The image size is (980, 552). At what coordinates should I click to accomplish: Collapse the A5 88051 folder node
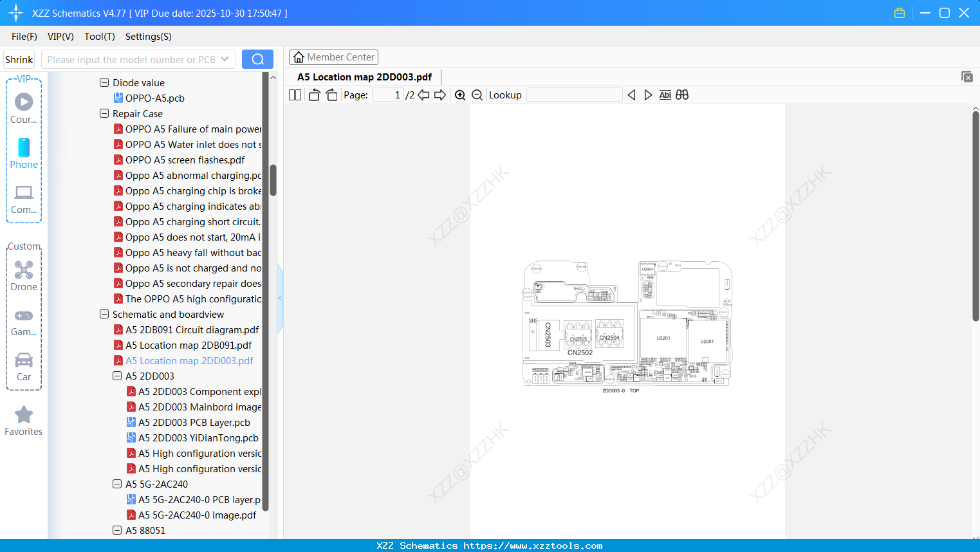[117, 531]
